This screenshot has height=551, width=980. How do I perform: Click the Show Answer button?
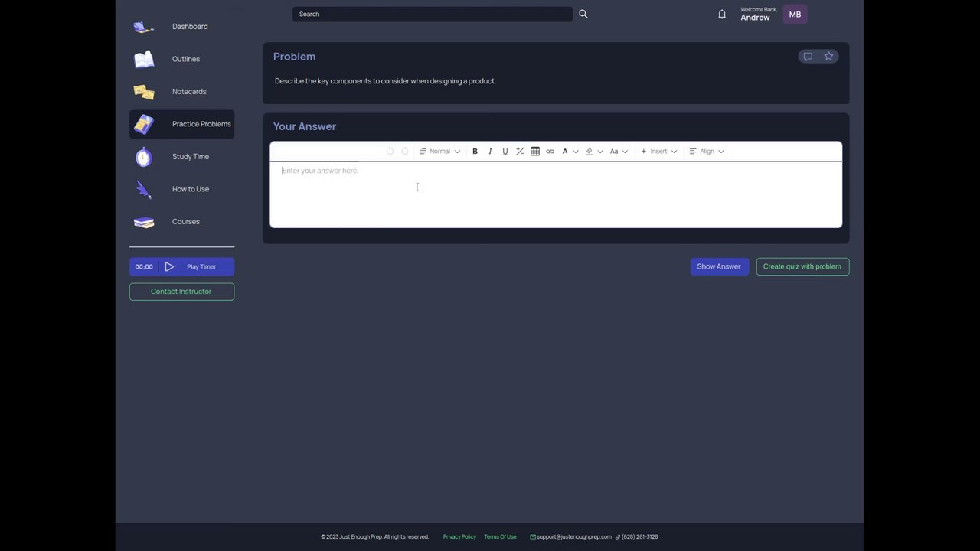[x=719, y=266]
